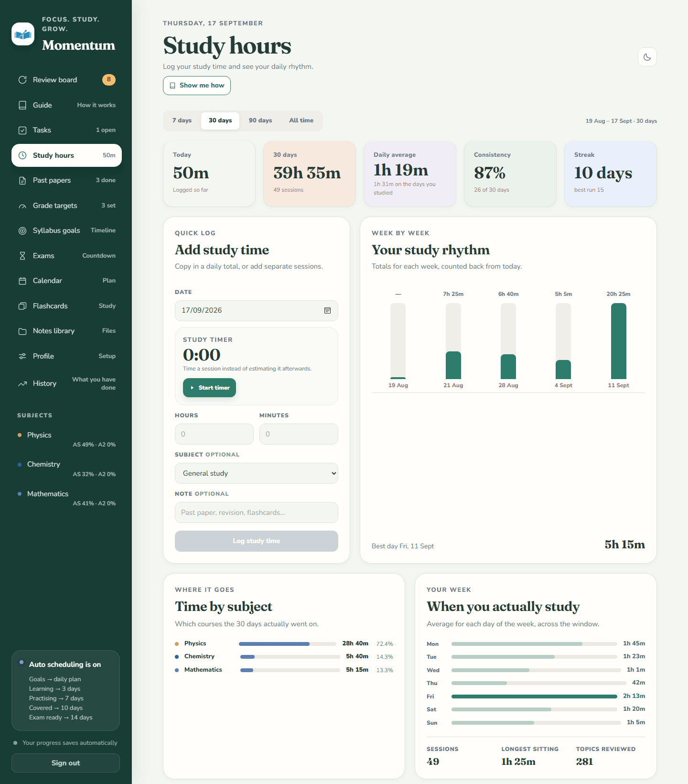Click the History trend arrow icon
688x784 pixels.
coord(22,383)
